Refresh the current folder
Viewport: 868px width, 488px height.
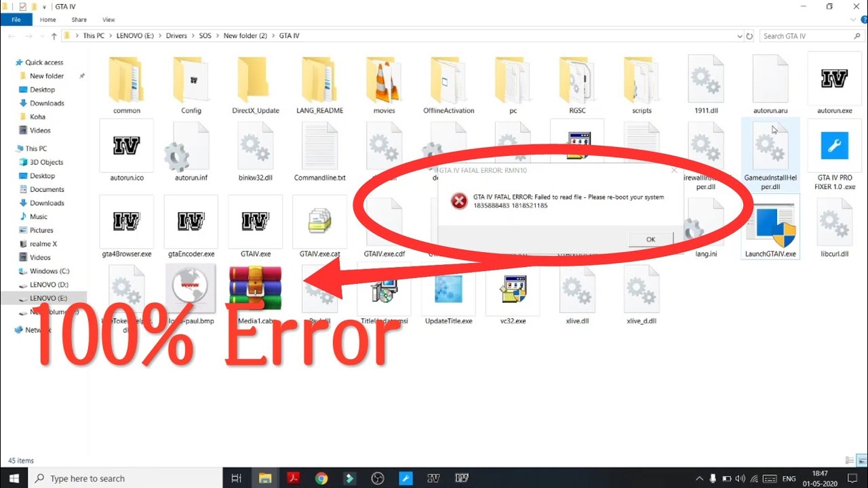pyautogui.click(x=749, y=36)
